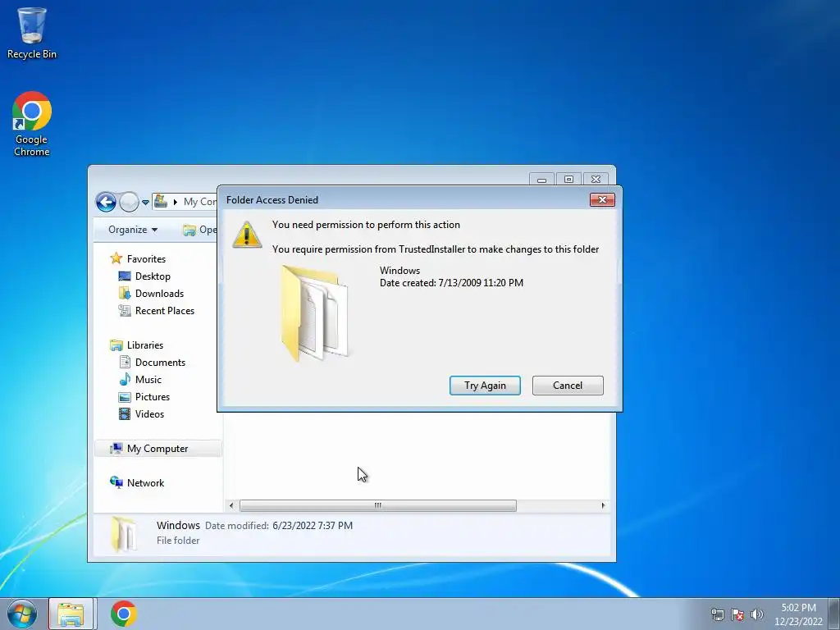Launch Chrome from the taskbar

point(124,614)
